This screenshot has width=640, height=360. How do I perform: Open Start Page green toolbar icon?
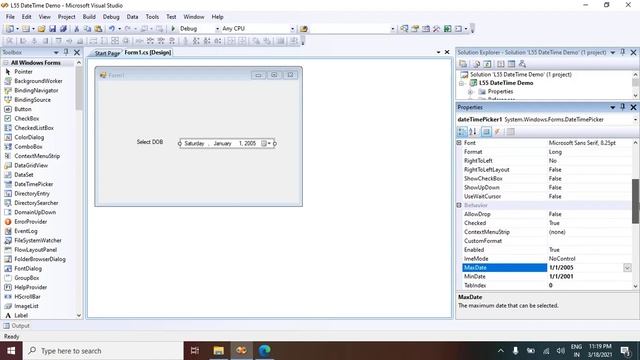pos(448,29)
